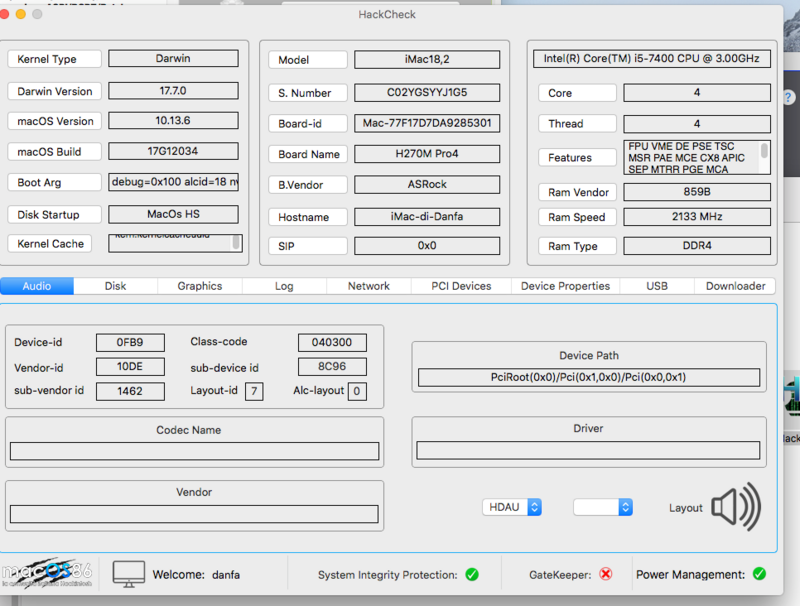The height and width of the screenshot is (606, 800).
Task: Click the Board Name value H270M Pro4
Action: pyautogui.click(x=427, y=154)
